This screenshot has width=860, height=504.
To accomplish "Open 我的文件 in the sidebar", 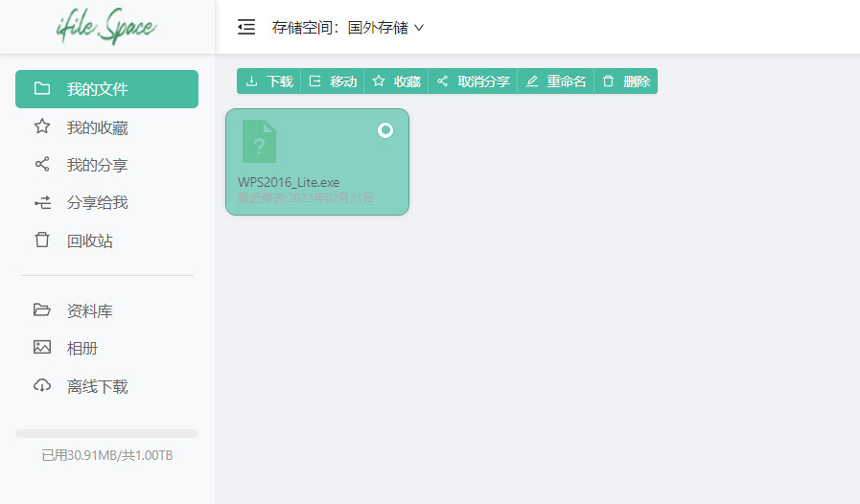I will pyautogui.click(x=106, y=89).
